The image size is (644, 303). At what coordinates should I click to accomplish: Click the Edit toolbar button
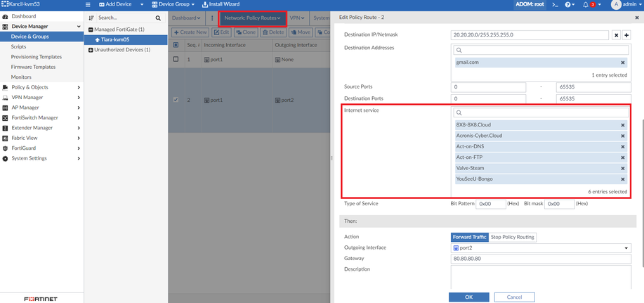tap(221, 32)
